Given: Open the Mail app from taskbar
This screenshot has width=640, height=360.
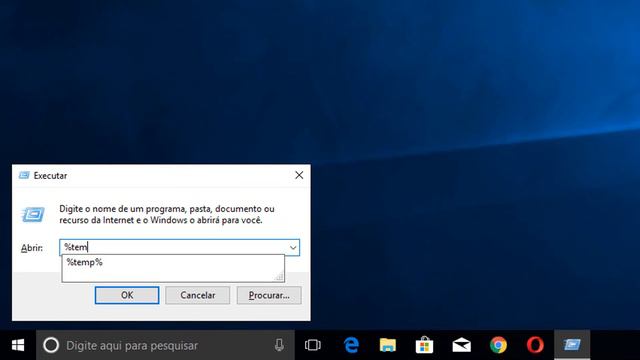Looking at the screenshot, I should (x=462, y=345).
